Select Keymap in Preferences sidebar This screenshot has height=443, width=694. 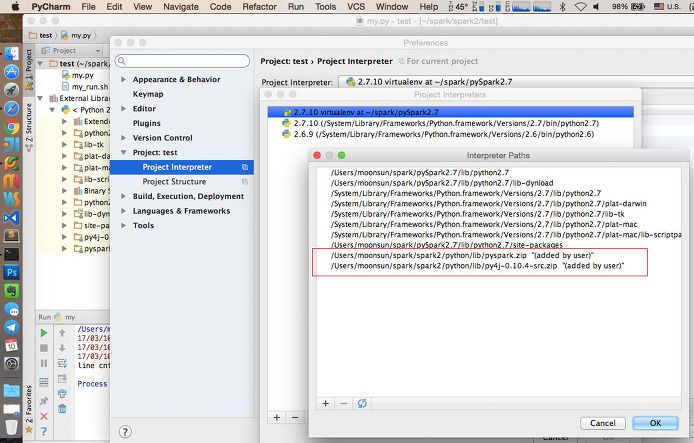click(x=148, y=94)
